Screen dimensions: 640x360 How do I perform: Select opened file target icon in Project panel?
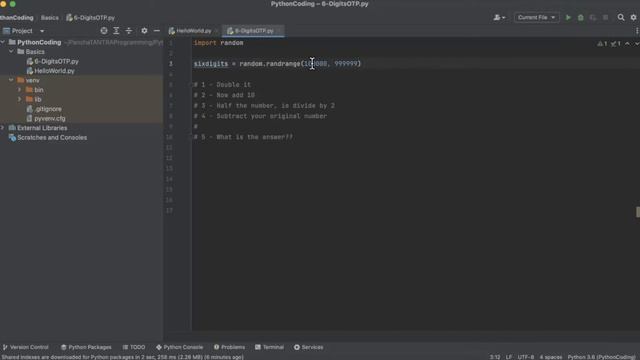tap(104, 31)
